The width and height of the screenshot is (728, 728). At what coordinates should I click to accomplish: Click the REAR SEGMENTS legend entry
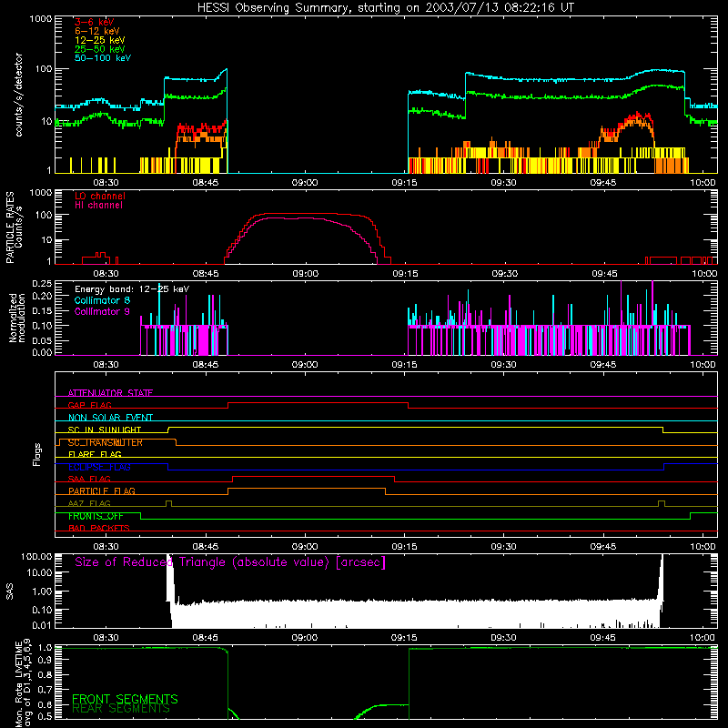[121, 709]
